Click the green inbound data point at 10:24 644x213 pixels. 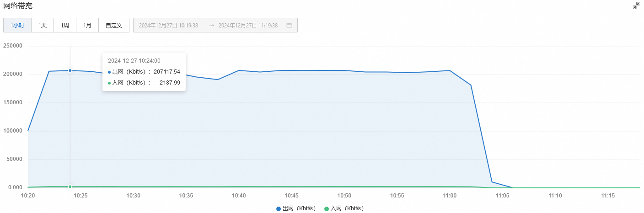[x=70, y=186]
